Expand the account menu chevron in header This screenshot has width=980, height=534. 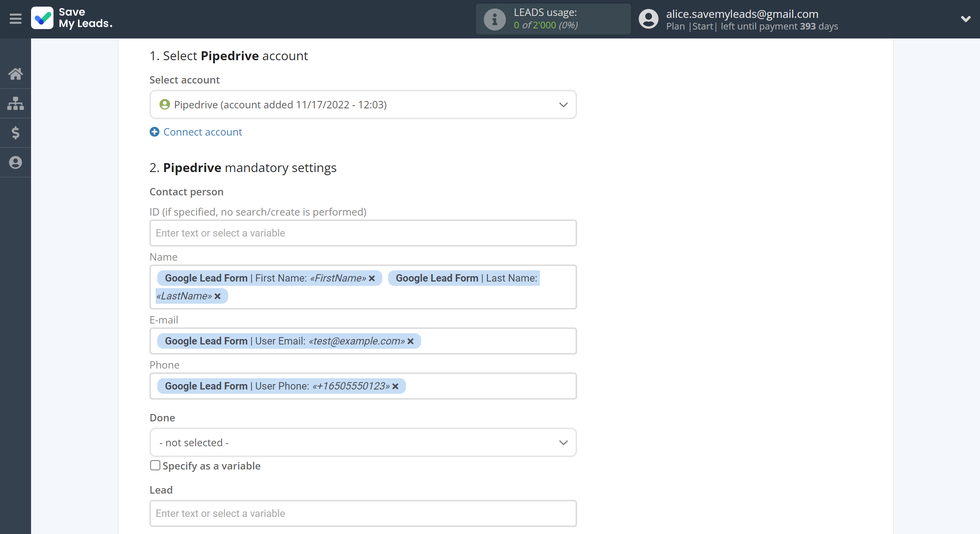(x=966, y=19)
